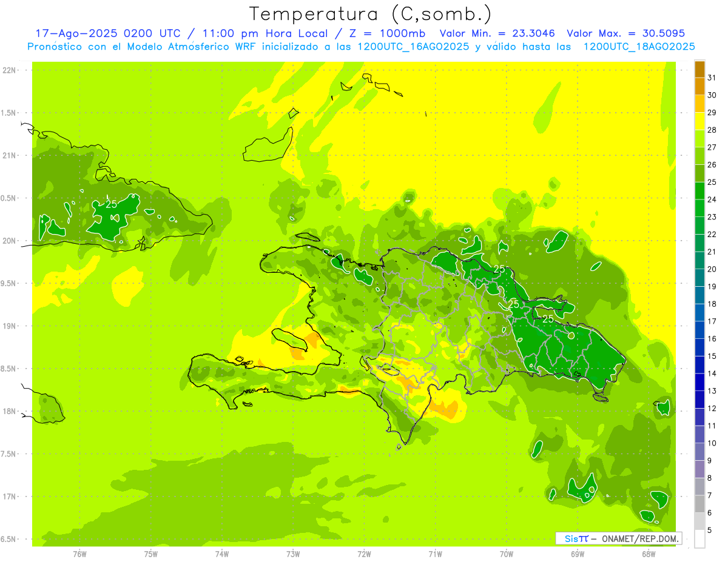The image size is (728, 562).
Task: Click the legend value "31"
Action: click(x=712, y=78)
